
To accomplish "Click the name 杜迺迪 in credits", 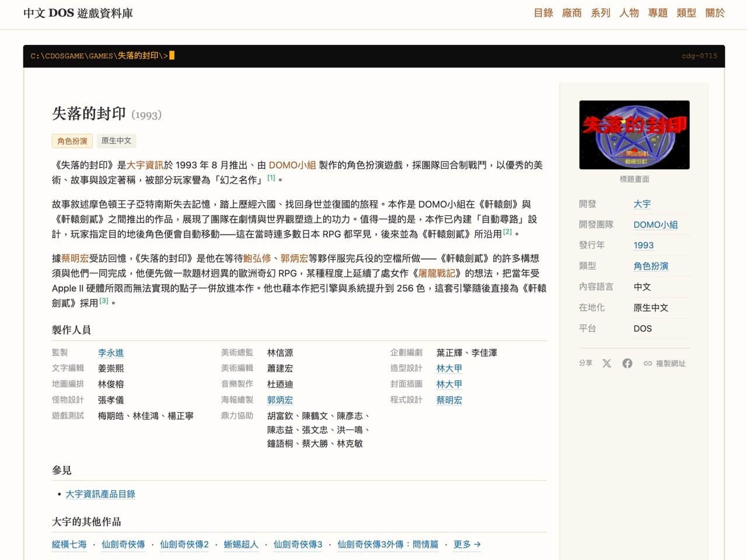I will point(280,384).
